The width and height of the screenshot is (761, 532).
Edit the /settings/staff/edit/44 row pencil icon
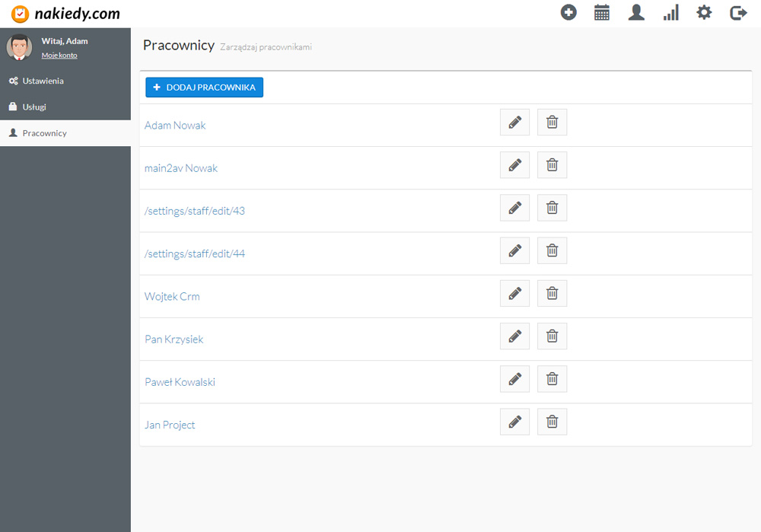(x=515, y=250)
